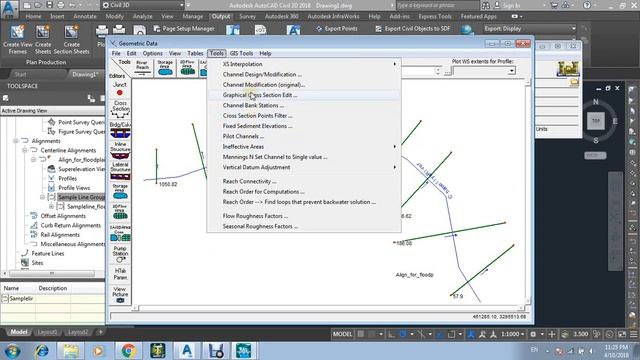Viewport: 640px width, 360px height.
Task: Open the Bridge/Culvert editor
Action: (x=120, y=130)
